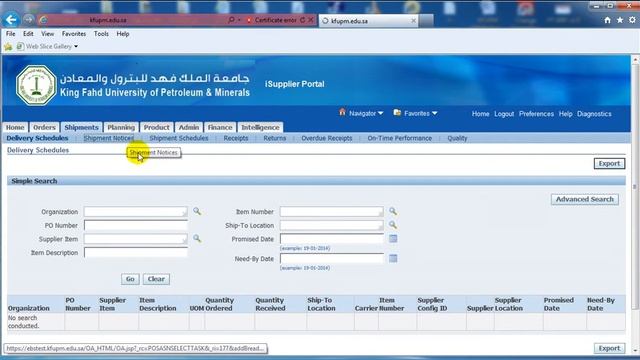Open the View menu

point(47,34)
